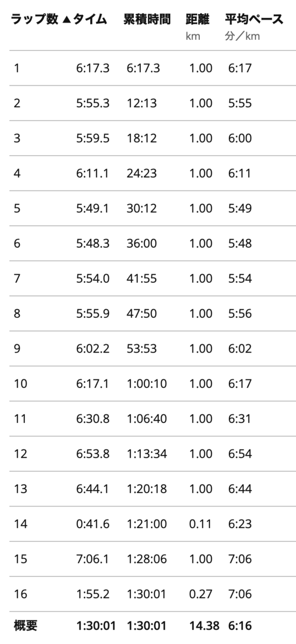Select lap 1 time 6:17.3
This screenshot has height=644, width=296.
[x=93, y=69]
